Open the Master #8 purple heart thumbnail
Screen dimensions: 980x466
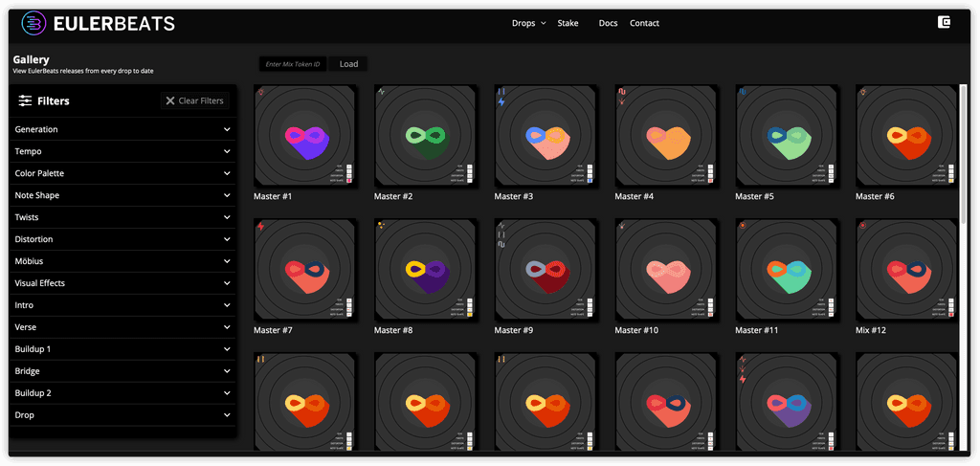coord(426,269)
